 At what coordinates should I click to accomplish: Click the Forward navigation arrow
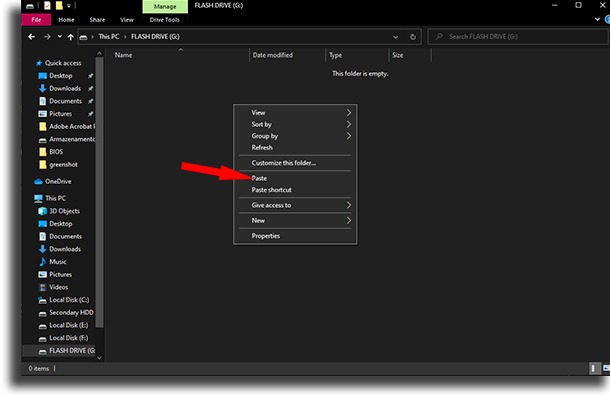tap(47, 37)
